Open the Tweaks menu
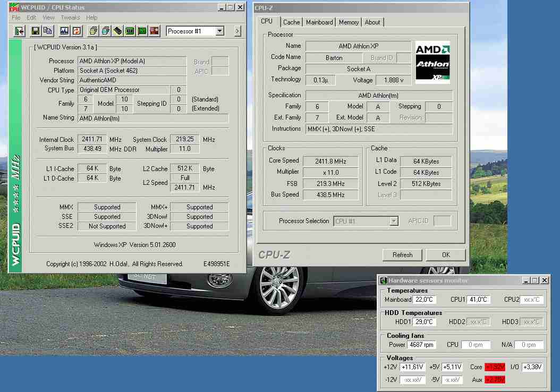 [70, 18]
